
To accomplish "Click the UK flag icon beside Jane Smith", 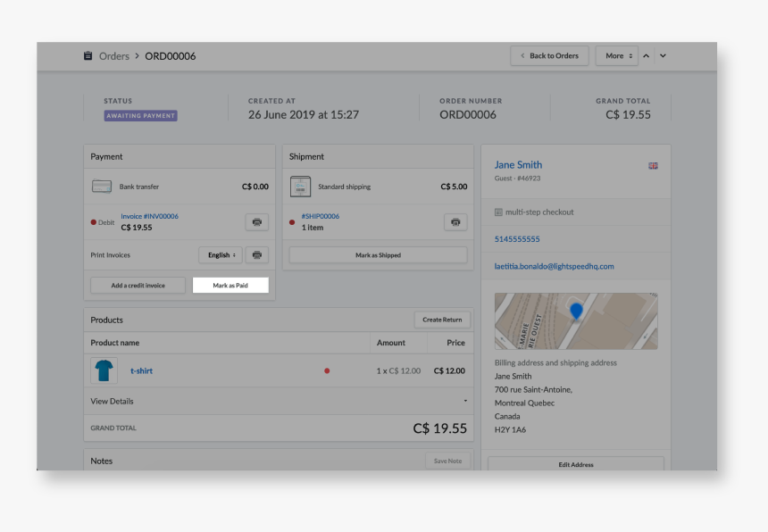I will [x=653, y=166].
